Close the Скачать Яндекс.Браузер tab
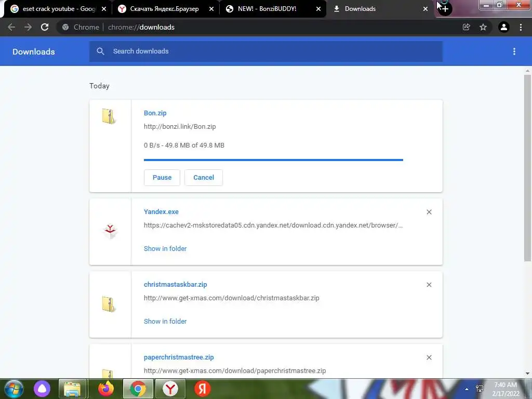Image resolution: width=532 pixels, height=399 pixels. 211,9
